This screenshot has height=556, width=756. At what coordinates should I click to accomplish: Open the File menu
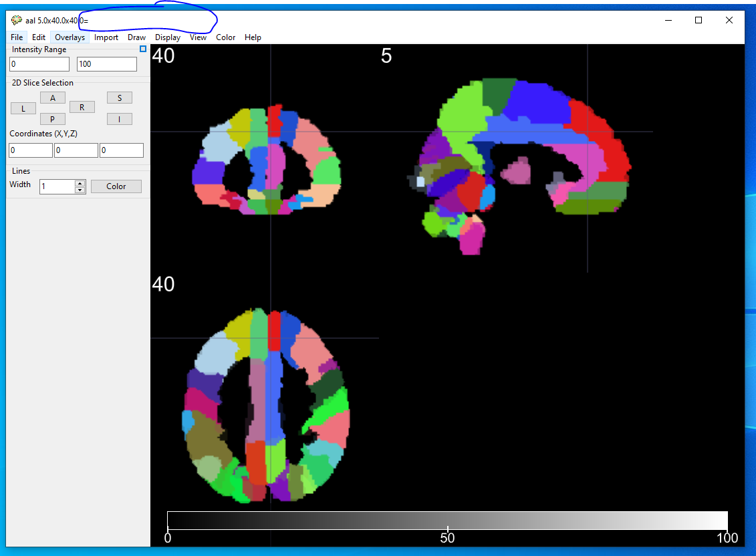tap(17, 37)
